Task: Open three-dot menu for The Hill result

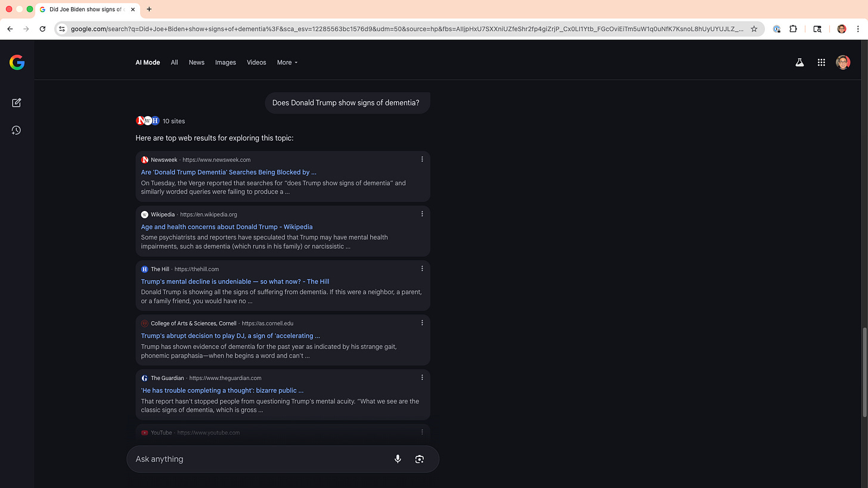Action: point(422,268)
